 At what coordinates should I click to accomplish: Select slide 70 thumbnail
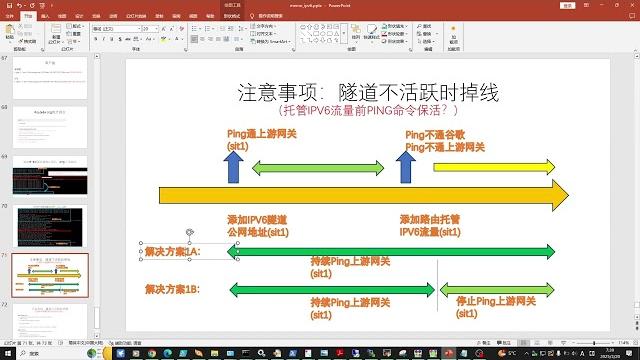point(50,226)
